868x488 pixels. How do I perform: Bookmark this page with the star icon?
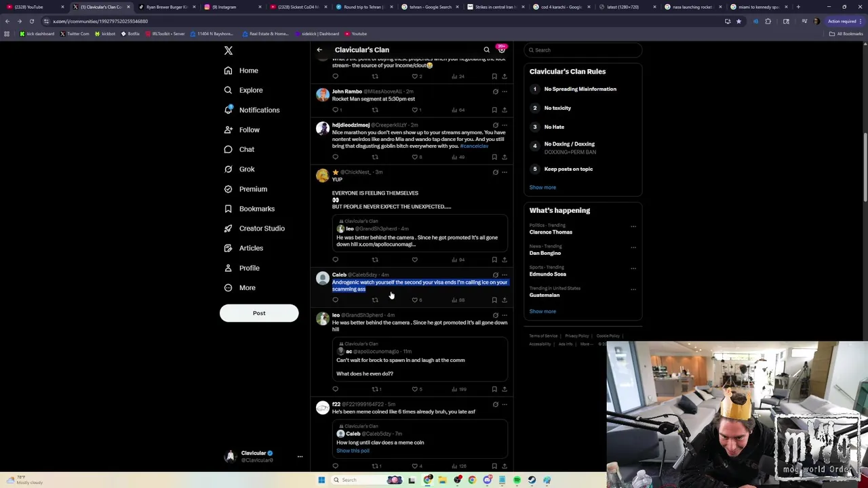(x=738, y=21)
